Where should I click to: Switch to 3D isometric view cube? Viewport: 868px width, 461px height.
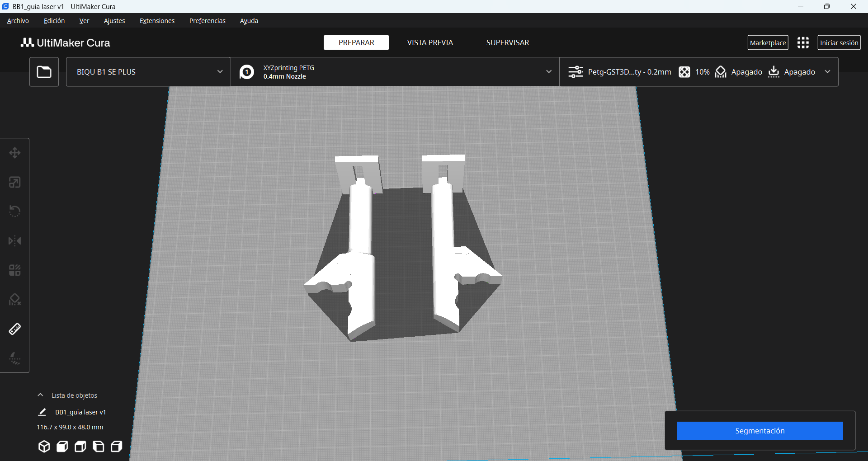[x=44, y=447]
